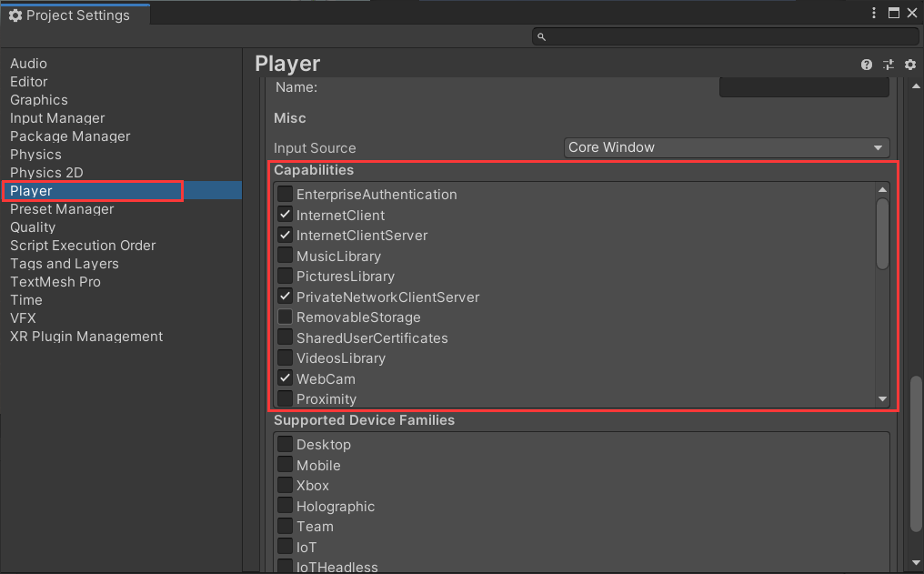Click the capabilities list scrollbar thumb

pyautogui.click(x=882, y=234)
